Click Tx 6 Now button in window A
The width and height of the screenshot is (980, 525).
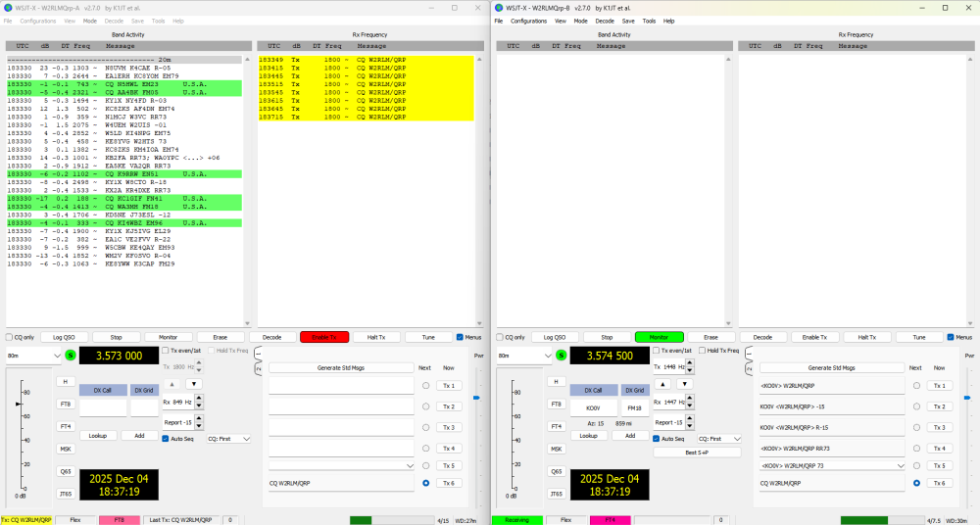(x=449, y=483)
